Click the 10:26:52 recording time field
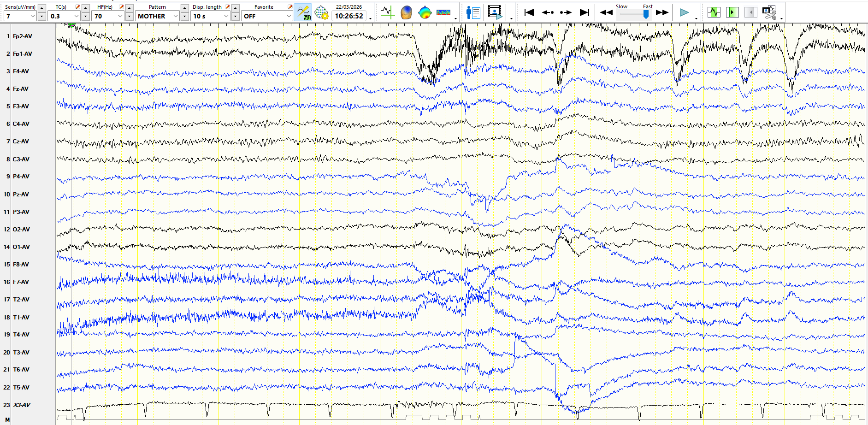This screenshot has height=425, width=868. pyautogui.click(x=349, y=16)
